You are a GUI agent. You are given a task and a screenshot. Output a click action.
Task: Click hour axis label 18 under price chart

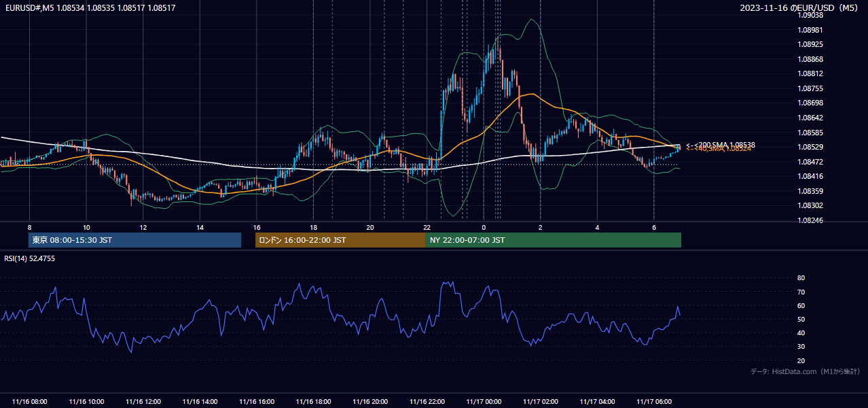point(313,227)
